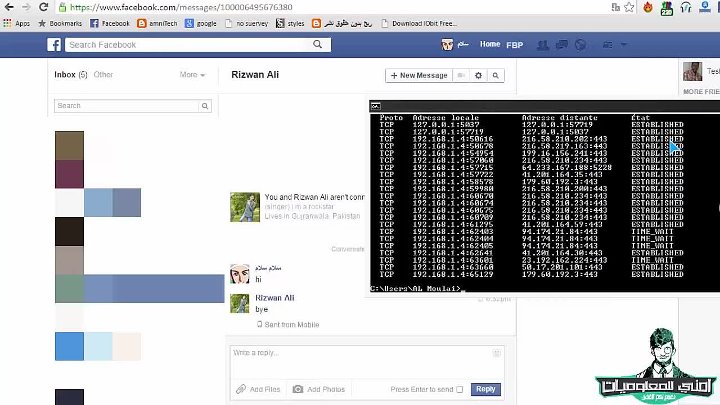Open the messages icon in the header
Image resolution: width=720 pixels, height=405 pixels.
(563, 45)
